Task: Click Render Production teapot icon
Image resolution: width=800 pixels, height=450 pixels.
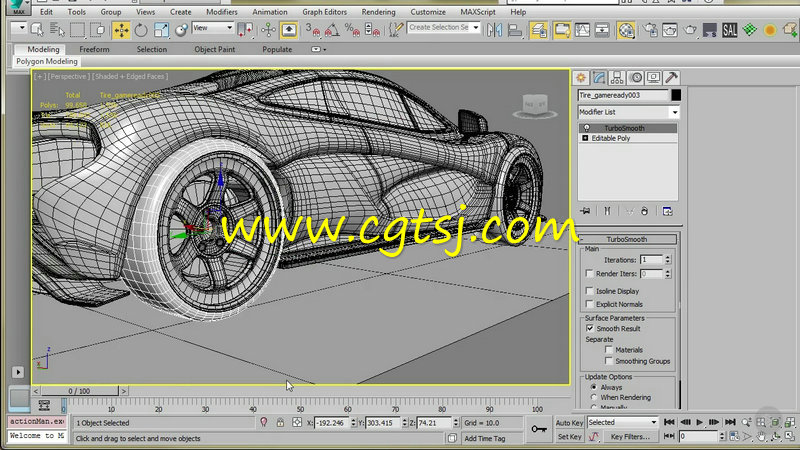Action: pyautogui.click(x=690, y=30)
